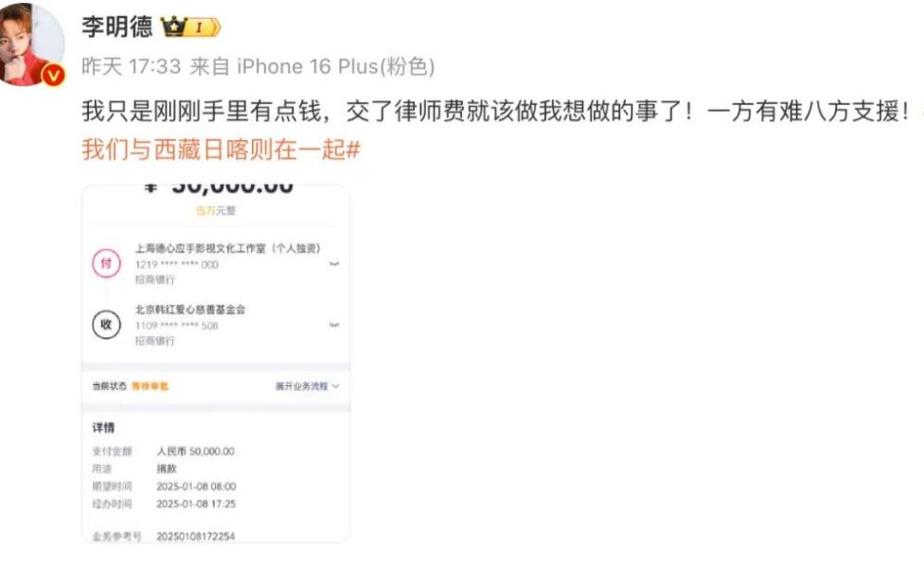Image resolution: width=924 pixels, height=564 pixels.
Task: Expand the payer account details chevron
Action: coord(334,264)
